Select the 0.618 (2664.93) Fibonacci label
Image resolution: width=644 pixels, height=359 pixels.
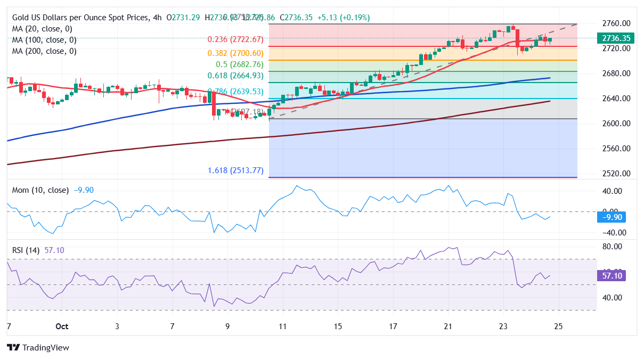[x=236, y=76]
